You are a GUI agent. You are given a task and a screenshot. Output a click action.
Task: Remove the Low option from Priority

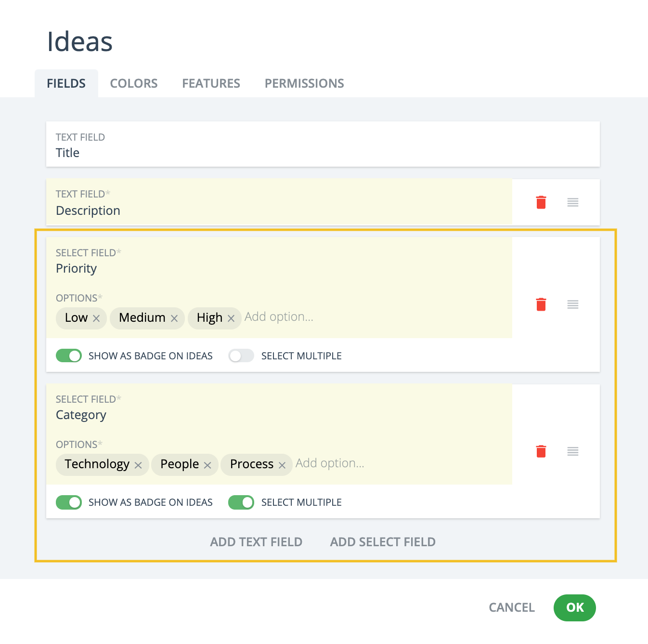click(96, 318)
